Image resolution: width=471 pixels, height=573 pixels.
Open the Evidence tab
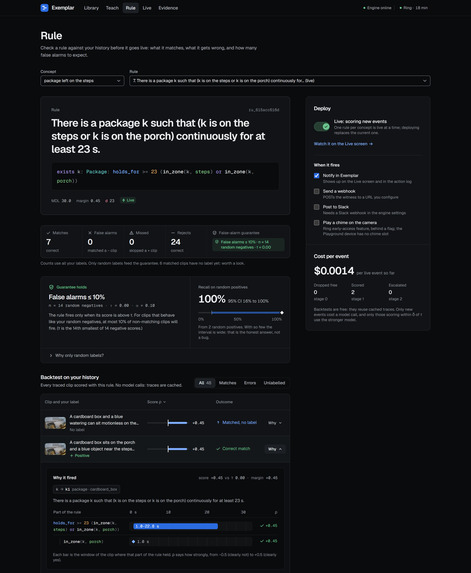coord(168,8)
